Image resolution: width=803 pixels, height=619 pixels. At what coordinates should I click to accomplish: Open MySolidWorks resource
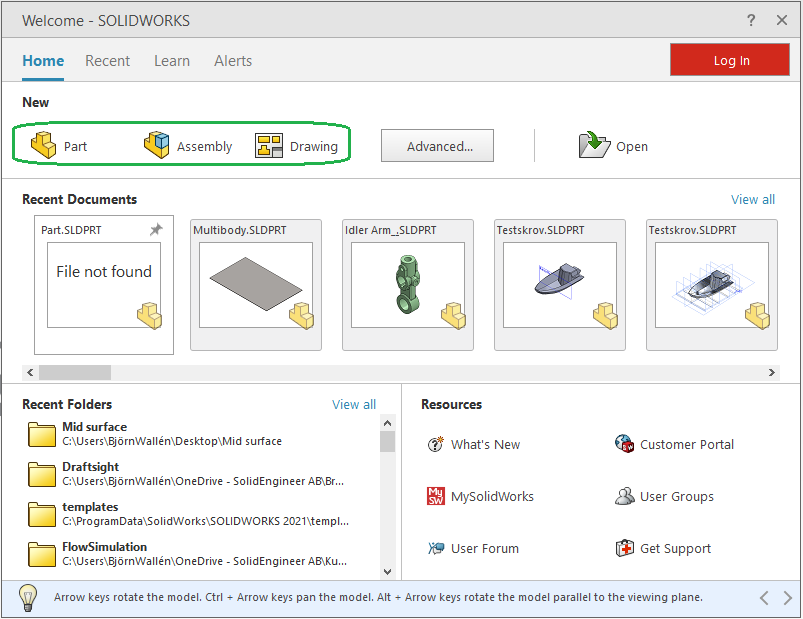(481, 497)
